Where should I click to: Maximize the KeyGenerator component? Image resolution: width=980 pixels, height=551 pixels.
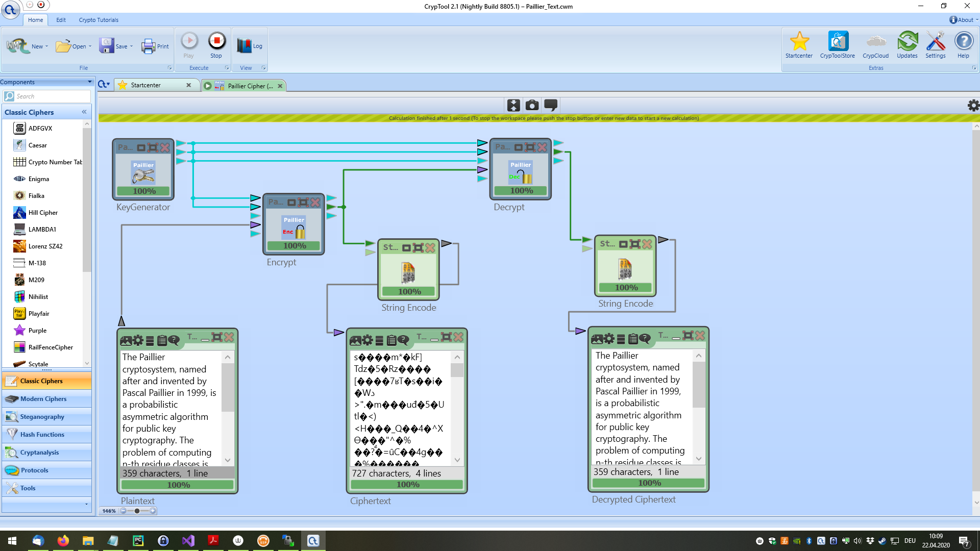tap(153, 147)
